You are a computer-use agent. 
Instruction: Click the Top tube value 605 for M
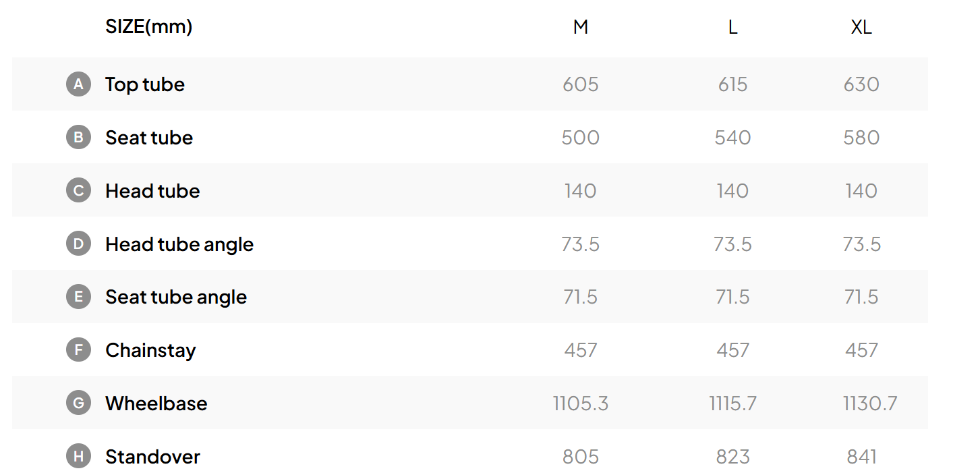(x=581, y=84)
